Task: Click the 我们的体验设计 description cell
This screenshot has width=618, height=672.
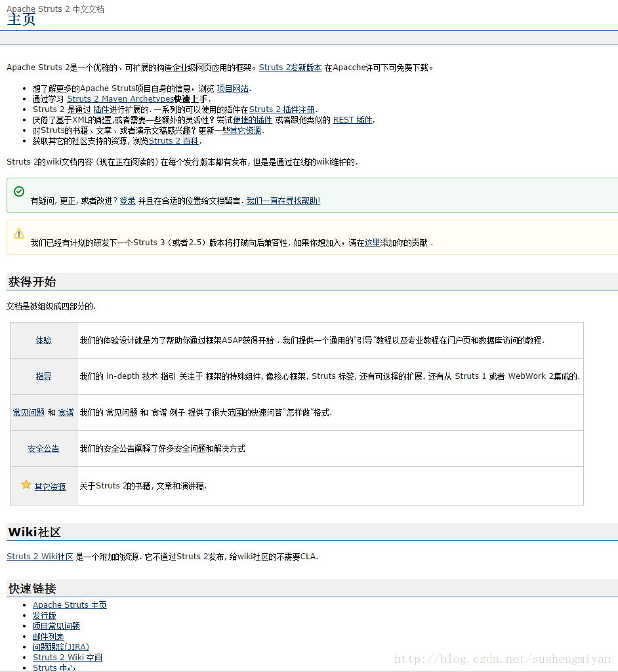Action: pyautogui.click(x=330, y=340)
